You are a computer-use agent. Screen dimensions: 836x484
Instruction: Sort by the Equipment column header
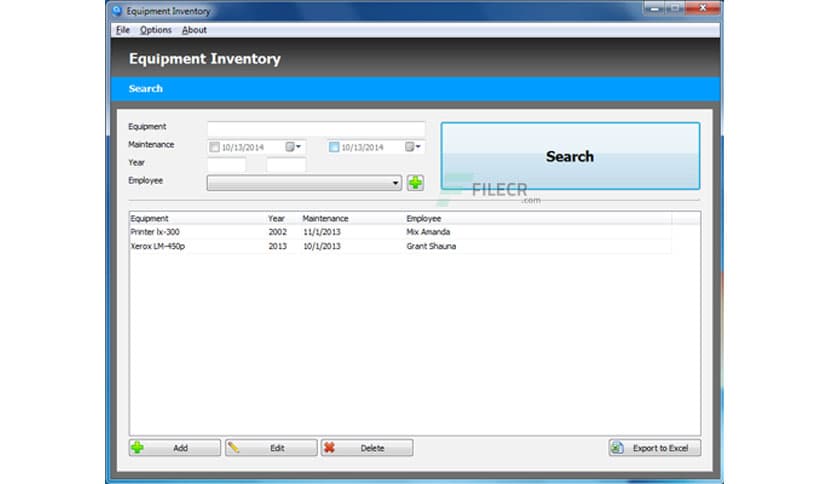pyautogui.click(x=198, y=219)
